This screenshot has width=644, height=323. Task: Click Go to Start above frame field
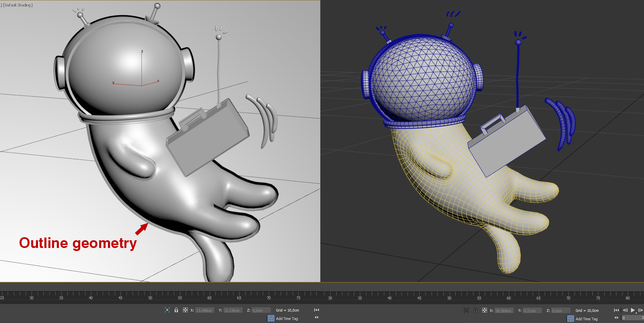616,310
